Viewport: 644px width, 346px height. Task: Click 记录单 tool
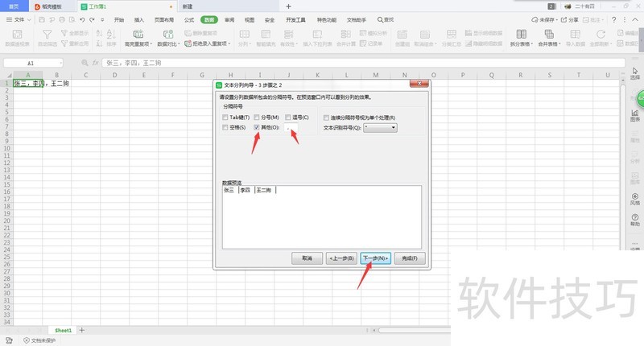point(371,43)
